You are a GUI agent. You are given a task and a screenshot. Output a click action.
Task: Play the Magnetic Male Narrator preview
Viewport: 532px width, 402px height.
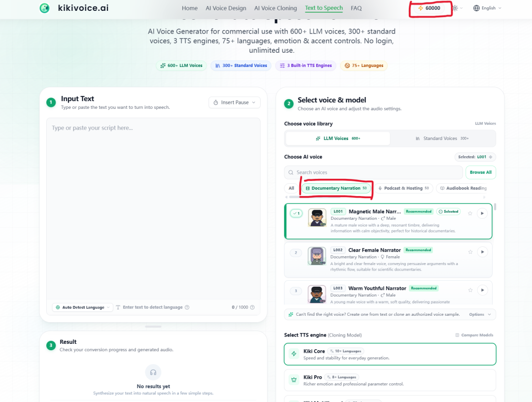[x=482, y=213]
